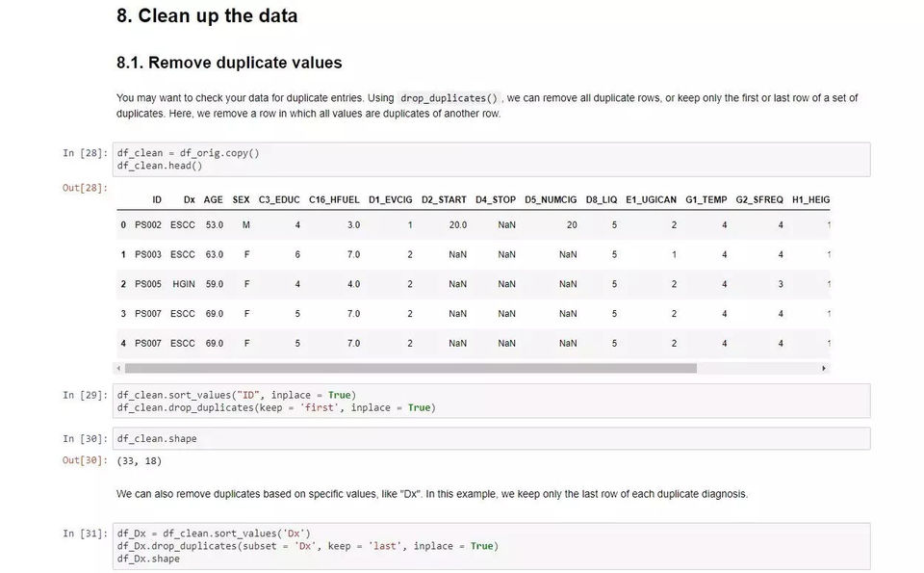The height and width of the screenshot is (573, 924).
Task: Click the E1_UGICAN column header
Action: tap(652, 200)
